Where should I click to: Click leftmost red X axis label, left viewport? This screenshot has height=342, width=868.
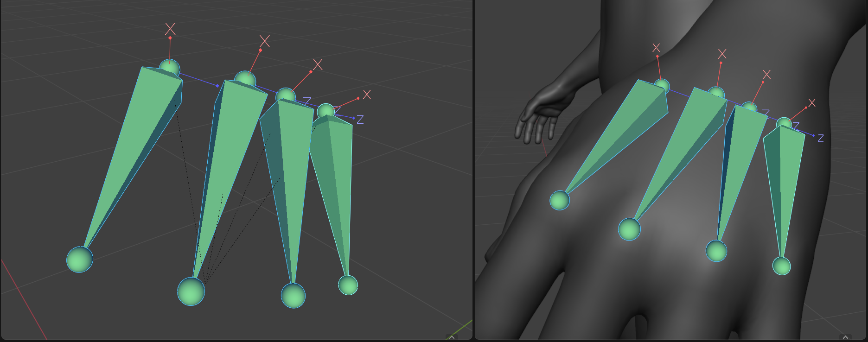(170, 29)
